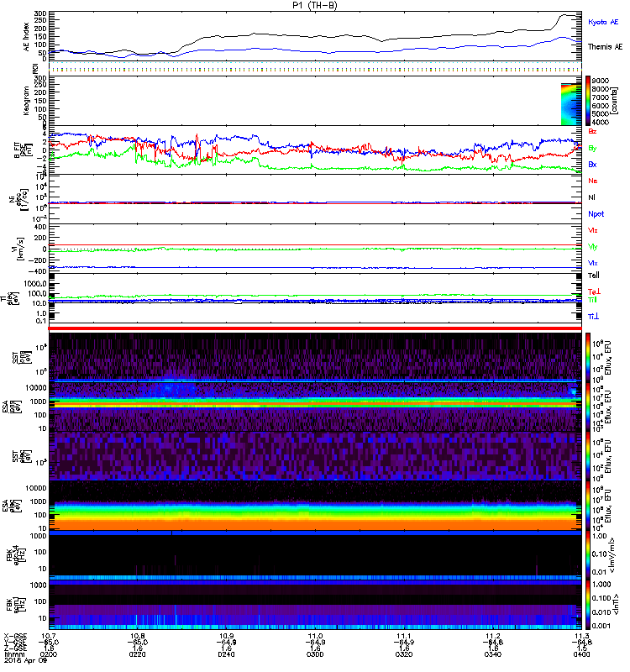This screenshot has height=672, width=630.
Task: Click the 0220 time tick label
Action: point(137,654)
